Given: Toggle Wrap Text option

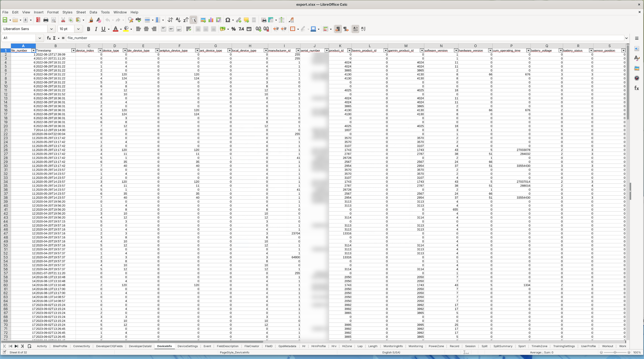Looking at the screenshot, I should [x=189, y=29].
